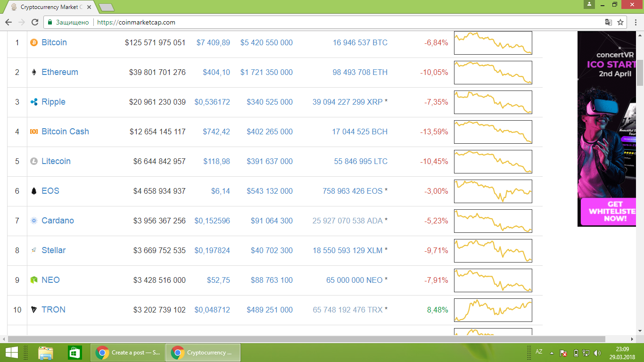
Task: Open the EOS coin page link
Action: pyautogui.click(x=50, y=191)
